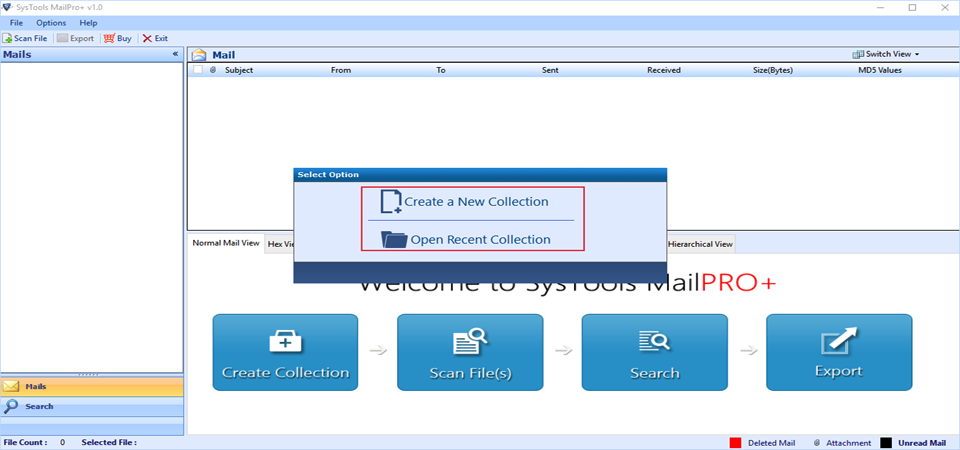Click the black Unread Mail swatch
Viewport: 960px width, 450px height.
click(886, 443)
